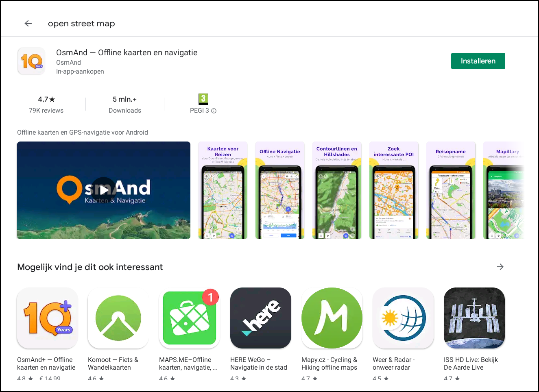Open the 'Contourlijnen en Hillshades' screenshot
This screenshot has width=539, height=392.
point(337,190)
